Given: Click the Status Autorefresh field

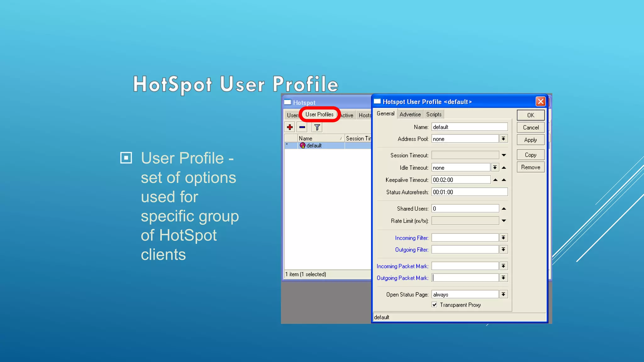Looking at the screenshot, I should pyautogui.click(x=469, y=192).
